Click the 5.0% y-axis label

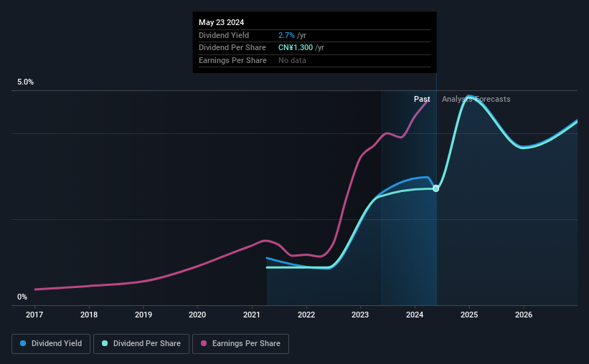point(25,82)
